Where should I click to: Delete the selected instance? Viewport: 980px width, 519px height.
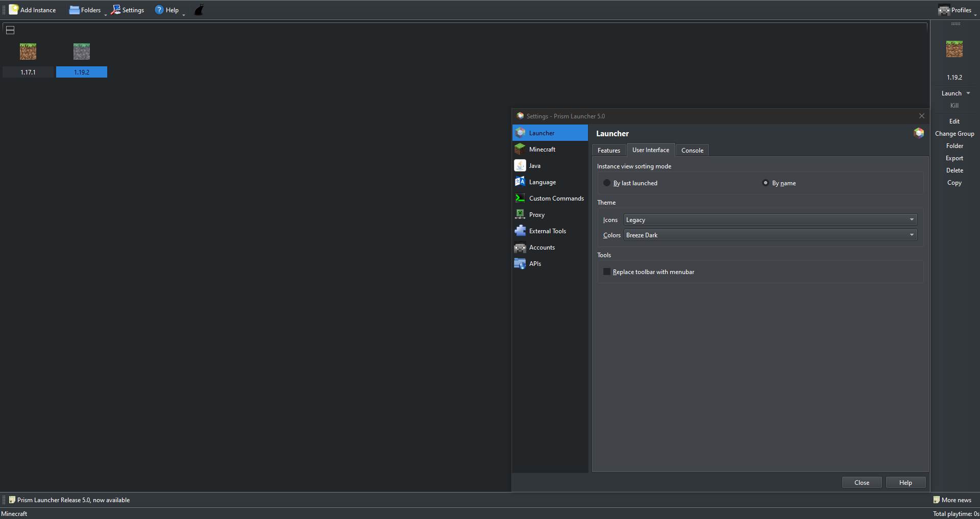click(x=954, y=170)
